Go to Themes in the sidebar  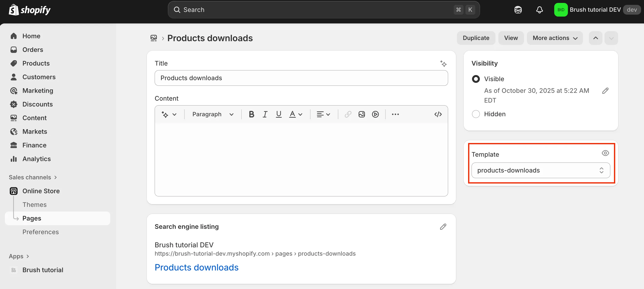click(x=34, y=204)
